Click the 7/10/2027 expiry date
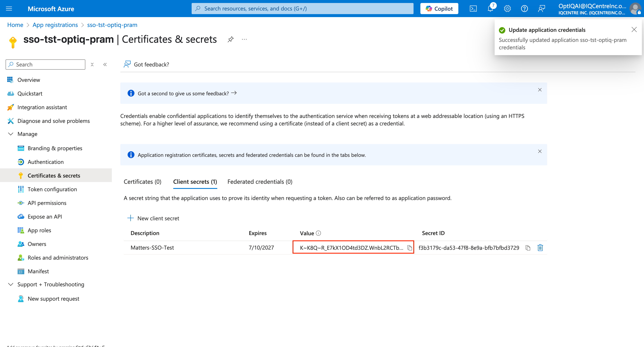This screenshot has width=644, height=347. [261, 248]
